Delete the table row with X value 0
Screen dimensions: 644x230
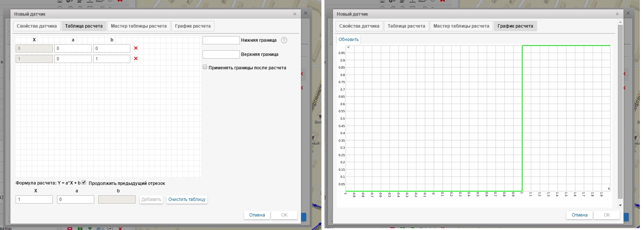[x=136, y=48]
